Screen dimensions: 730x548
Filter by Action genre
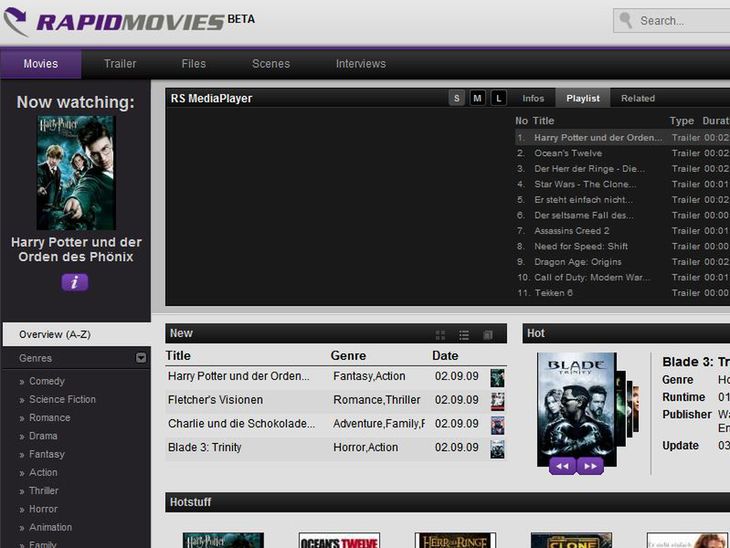[x=43, y=472]
